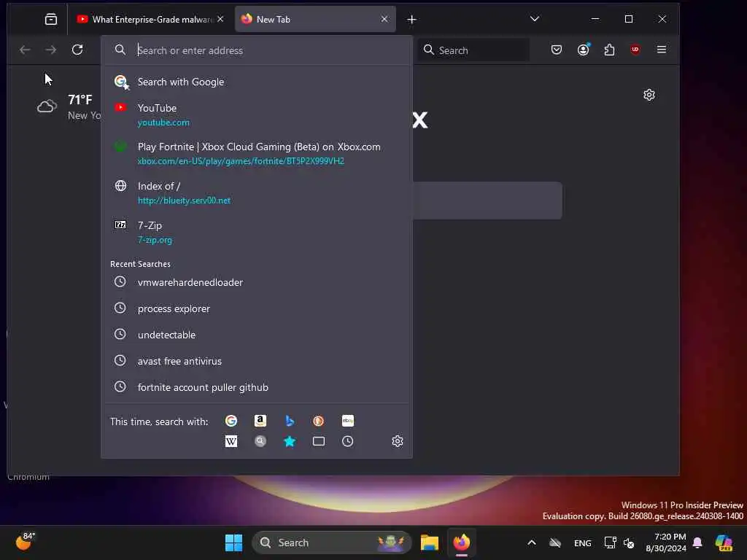747x560 pixels.
Task: Select recent search 'fortnite account puller github'
Action: pos(257,387)
